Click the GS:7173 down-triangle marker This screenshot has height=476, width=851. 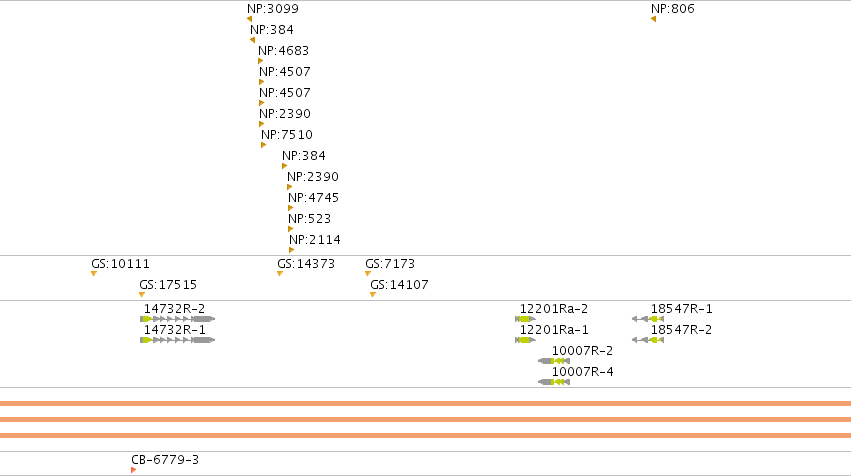tap(368, 274)
